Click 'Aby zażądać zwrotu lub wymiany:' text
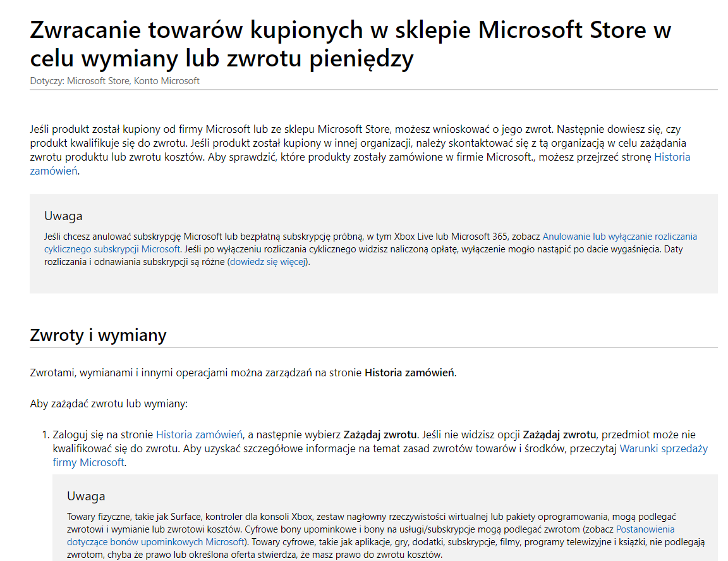Viewport: 728px width, 561px height. (109, 404)
